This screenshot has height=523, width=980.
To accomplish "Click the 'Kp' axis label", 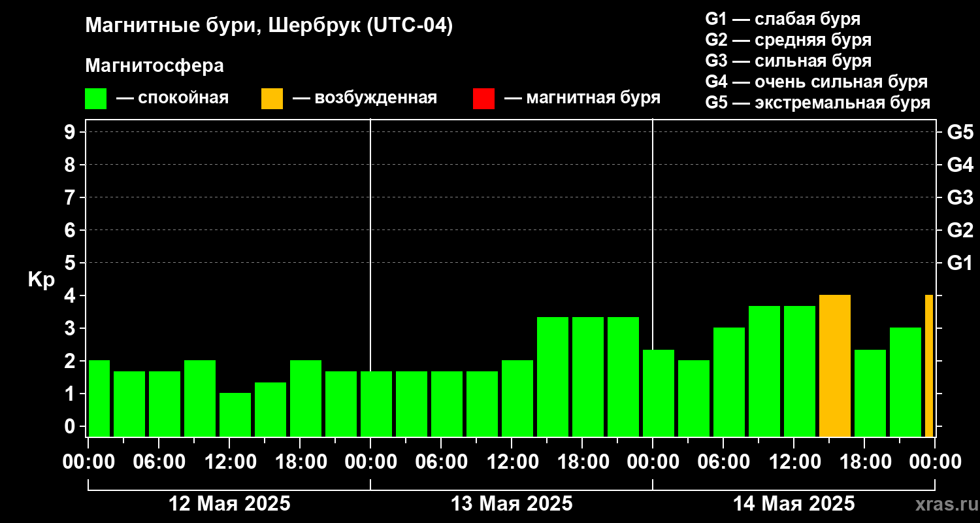I will click(41, 280).
